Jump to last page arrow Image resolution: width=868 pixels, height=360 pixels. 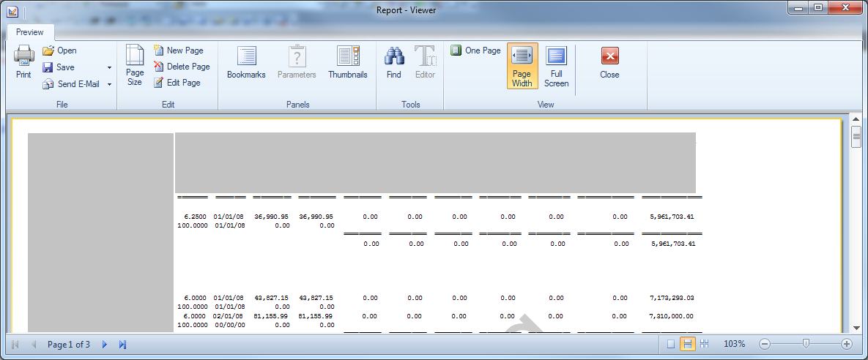122,345
